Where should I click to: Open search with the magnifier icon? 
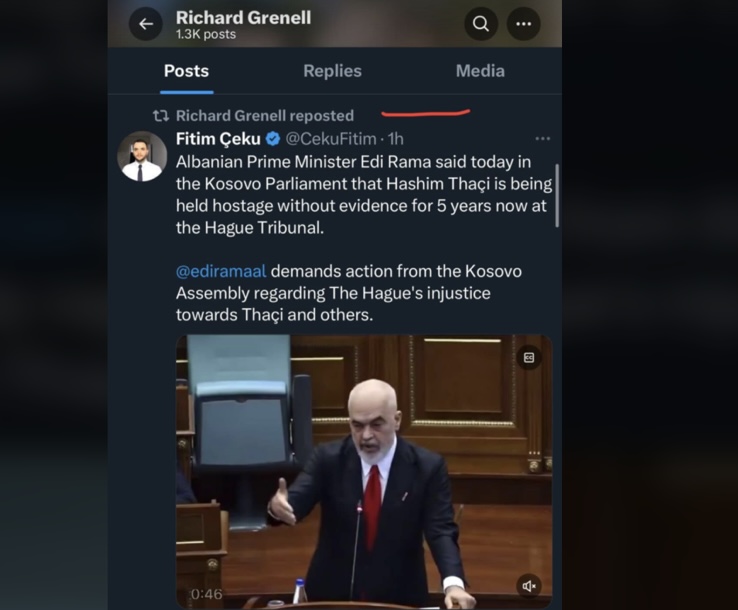pyautogui.click(x=481, y=24)
